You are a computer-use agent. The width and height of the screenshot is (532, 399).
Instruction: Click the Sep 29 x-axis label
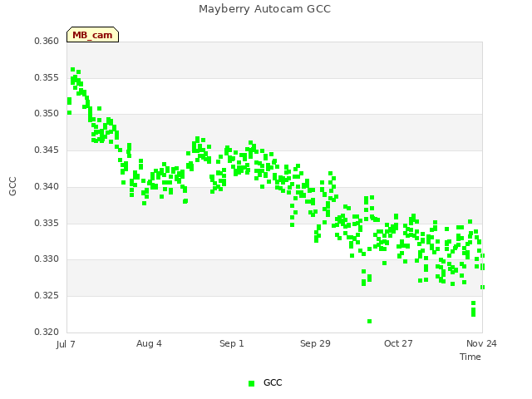pyautogui.click(x=315, y=343)
